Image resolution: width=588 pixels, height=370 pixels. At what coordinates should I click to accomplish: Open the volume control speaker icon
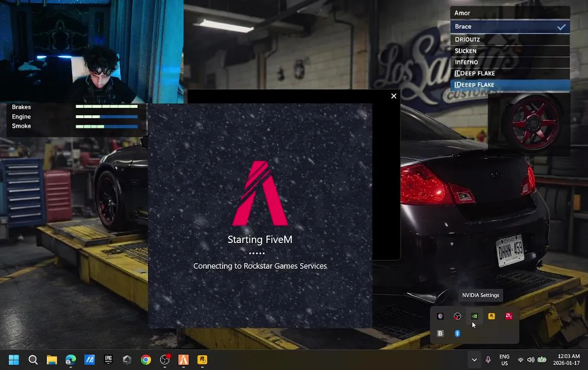click(x=530, y=360)
